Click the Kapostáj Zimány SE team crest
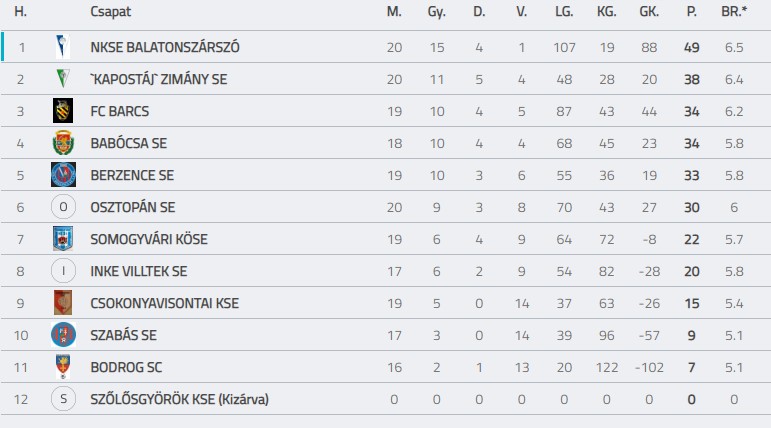The height and width of the screenshot is (428, 771). tap(63, 79)
